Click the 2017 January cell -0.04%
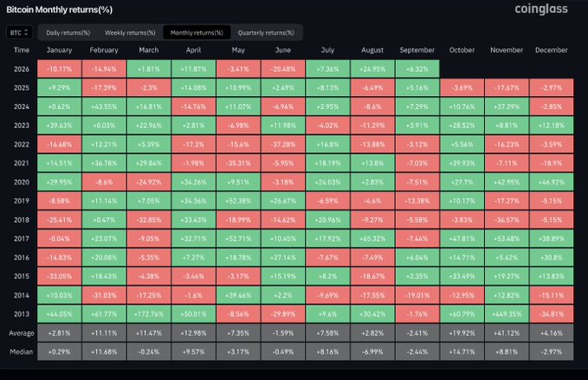This screenshot has height=380, width=588. point(59,239)
